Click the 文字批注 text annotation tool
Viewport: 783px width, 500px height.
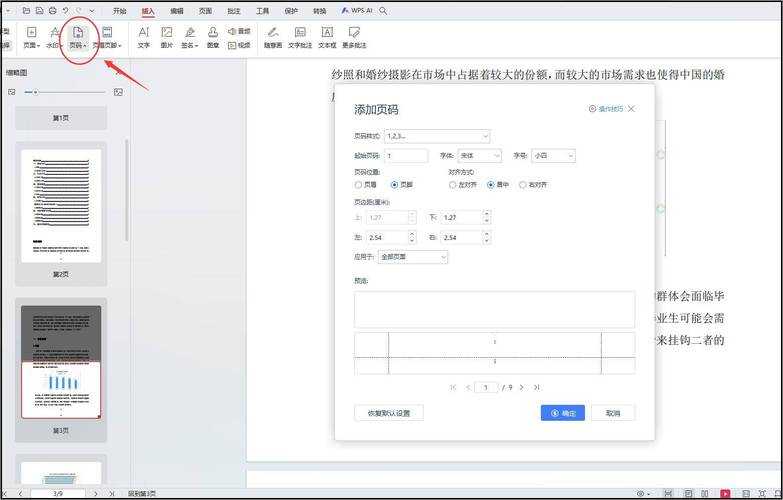tap(300, 38)
